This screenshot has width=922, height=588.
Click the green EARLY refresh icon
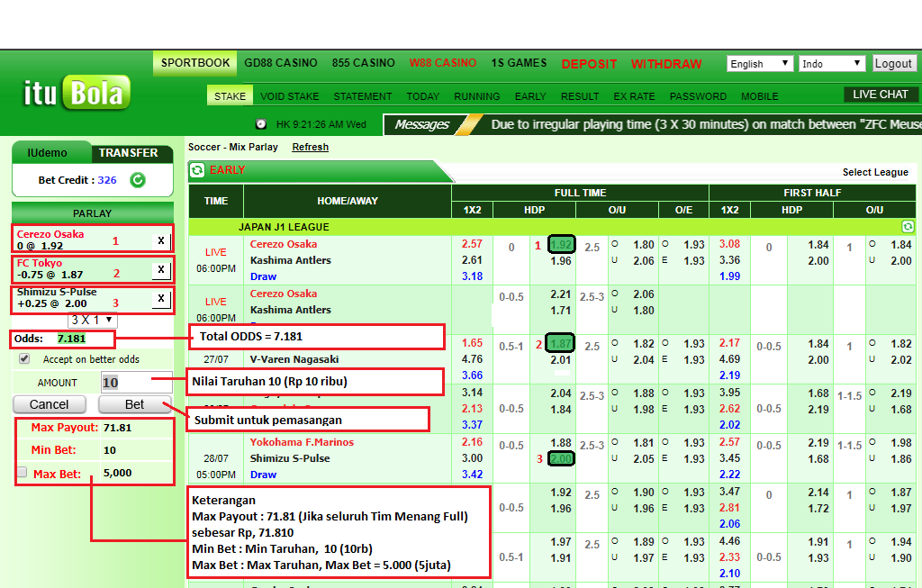click(x=197, y=170)
